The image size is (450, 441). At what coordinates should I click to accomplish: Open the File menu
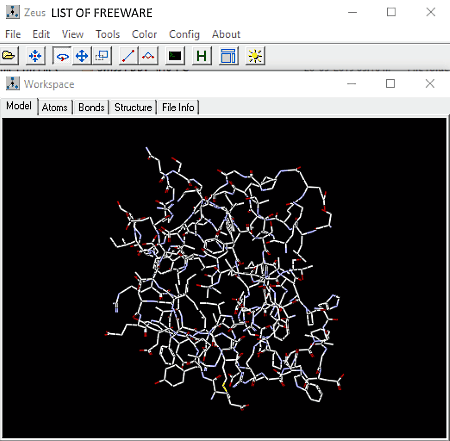(13, 34)
